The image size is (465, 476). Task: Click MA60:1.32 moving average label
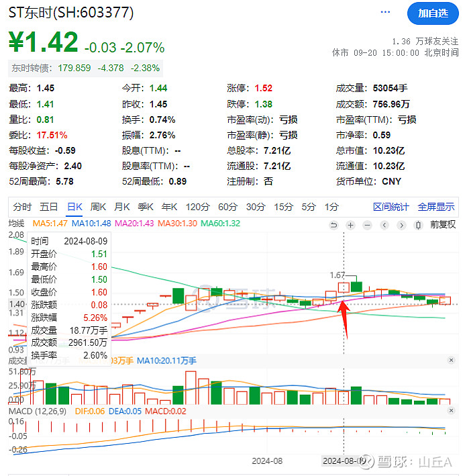(220, 224)
